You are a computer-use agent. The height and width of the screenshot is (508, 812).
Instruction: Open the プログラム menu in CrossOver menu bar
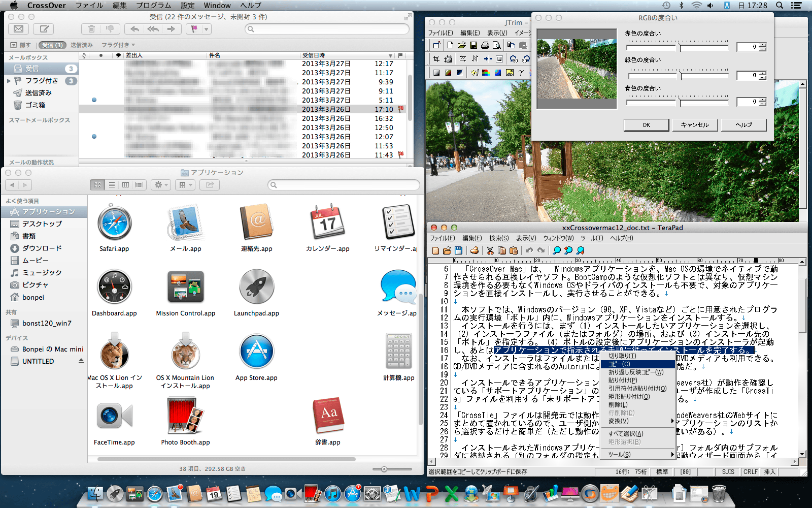pyautogui.click(x=153, y=5)
